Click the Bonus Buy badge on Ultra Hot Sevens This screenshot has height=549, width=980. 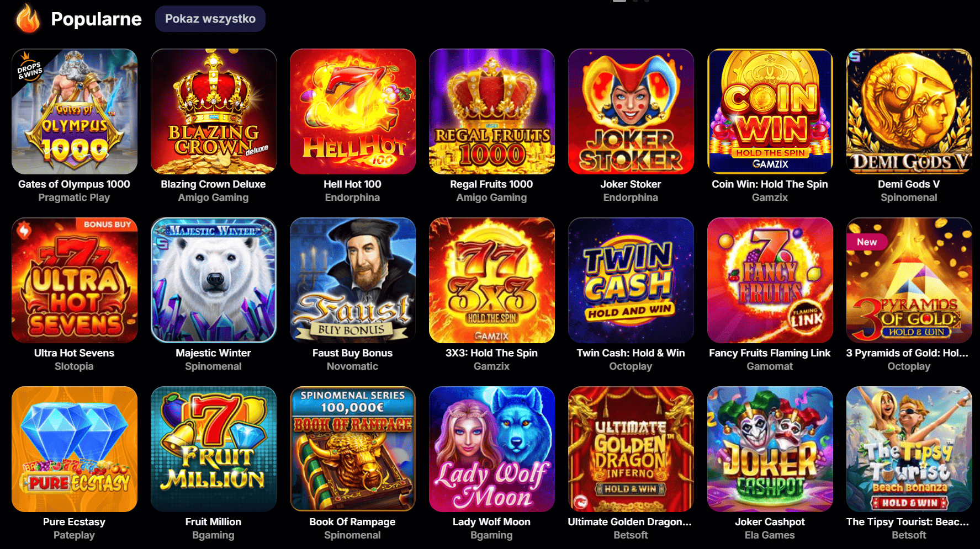107,225
